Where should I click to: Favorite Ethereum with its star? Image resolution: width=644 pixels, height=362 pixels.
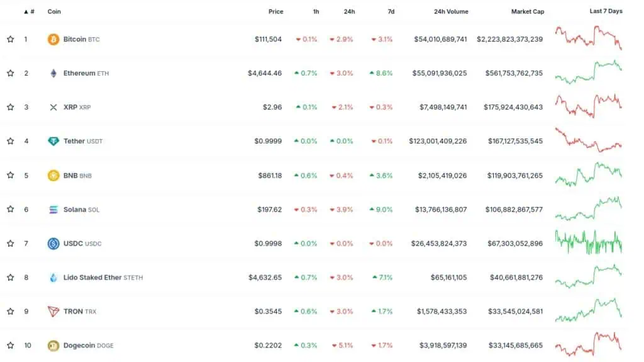point(10,73)
